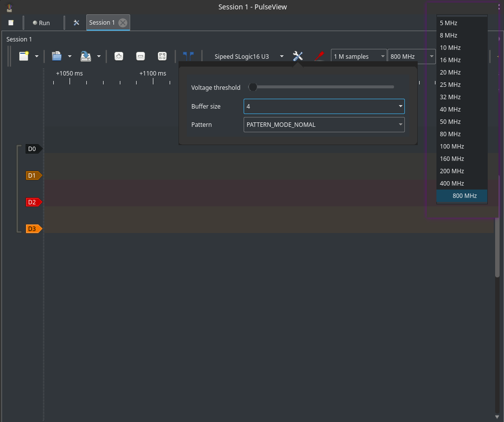Click the zoom-to-fit toolbar icon

click(x=162, y=56)
